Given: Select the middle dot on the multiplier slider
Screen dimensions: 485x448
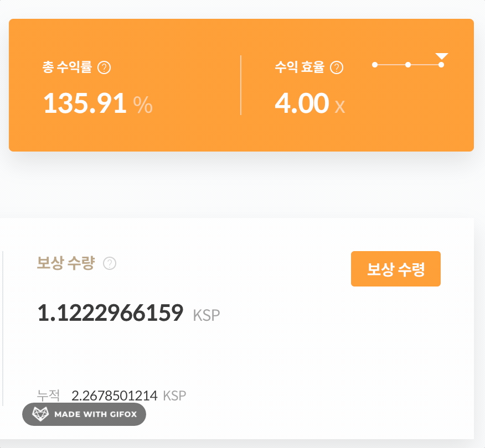Looking at the screenshot, I should pyautogui.click(x=408, y=65).
